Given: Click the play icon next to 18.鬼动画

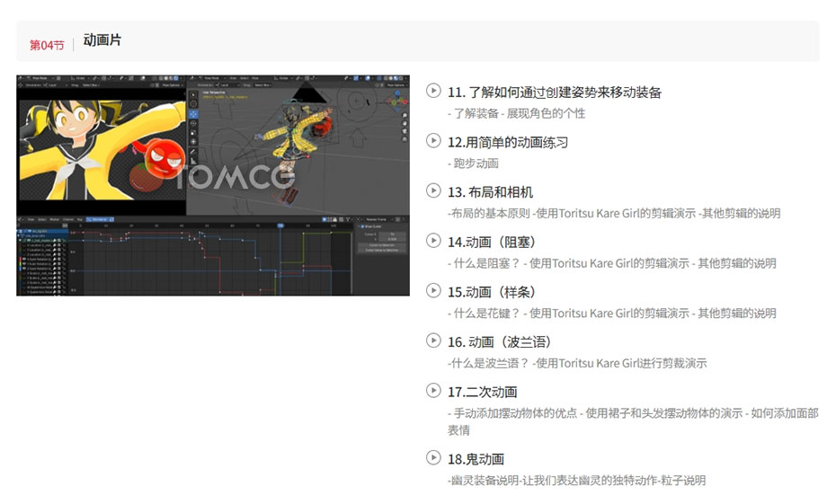Looking at the screenshot, I should pyautogui.click(x=433, y=457).
